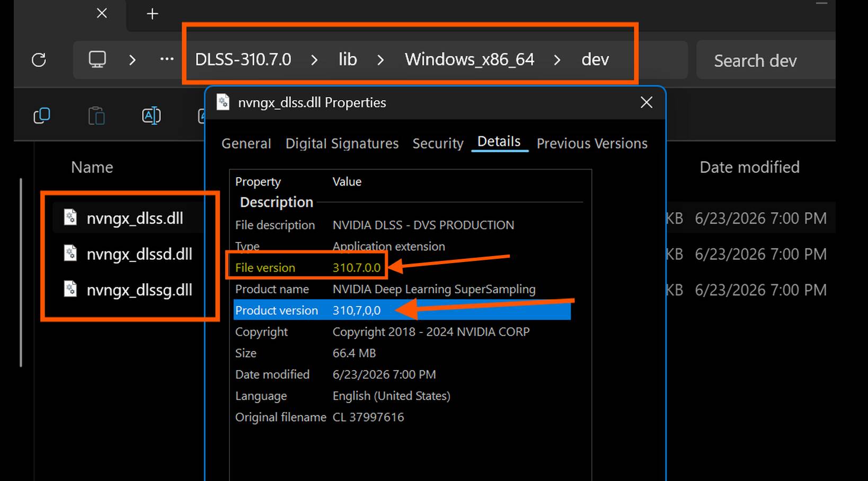Select the File version property label
Image resolution: width=868 pixels, height=481 pixels.
[265, 268]
